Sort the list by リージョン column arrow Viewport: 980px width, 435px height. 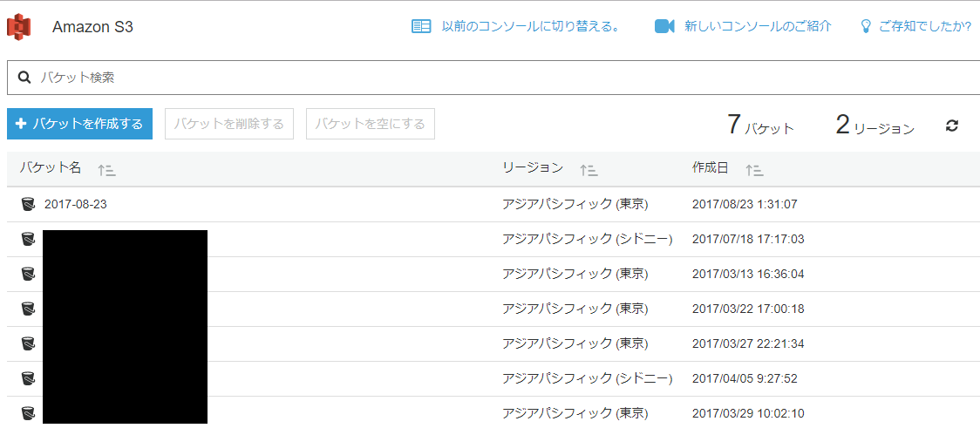tap(589, 170)
